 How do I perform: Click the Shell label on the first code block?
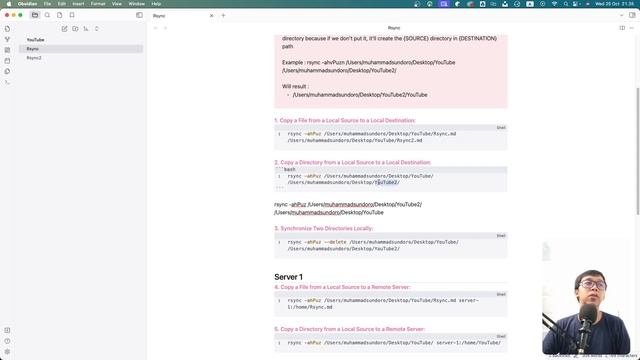pos(501,128)
